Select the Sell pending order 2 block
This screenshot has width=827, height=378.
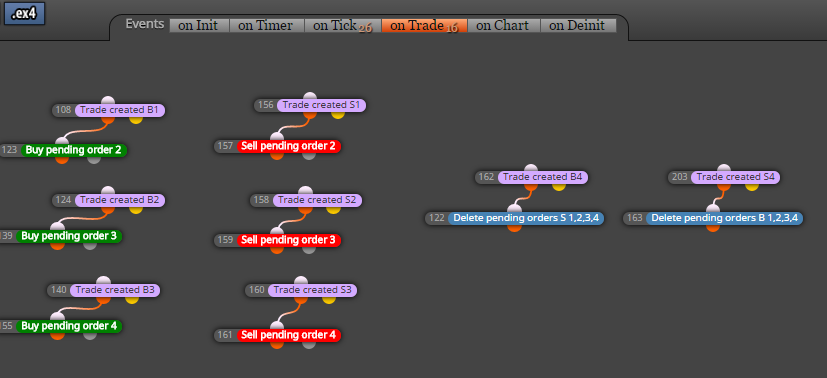point(289,146)
